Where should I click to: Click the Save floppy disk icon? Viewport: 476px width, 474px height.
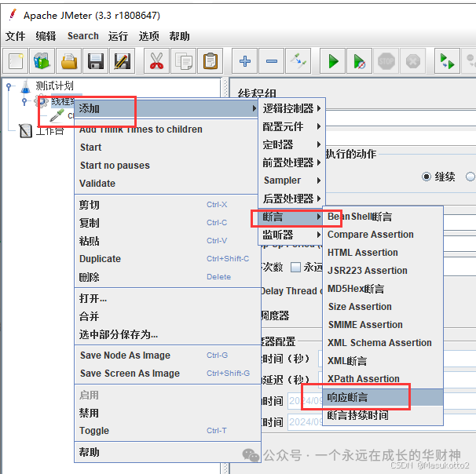(95, 60)
